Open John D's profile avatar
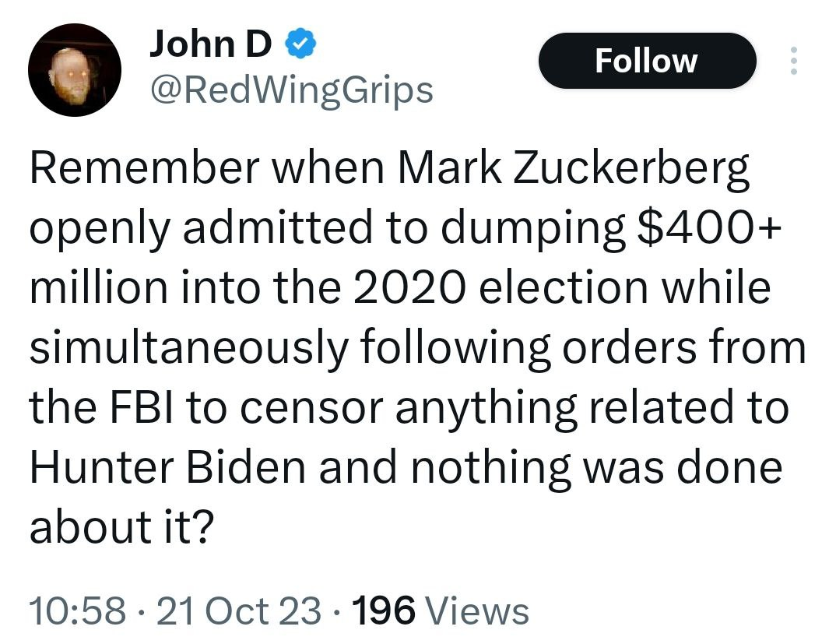This screenshot has width=836, height=644. (x=75, y=70)
